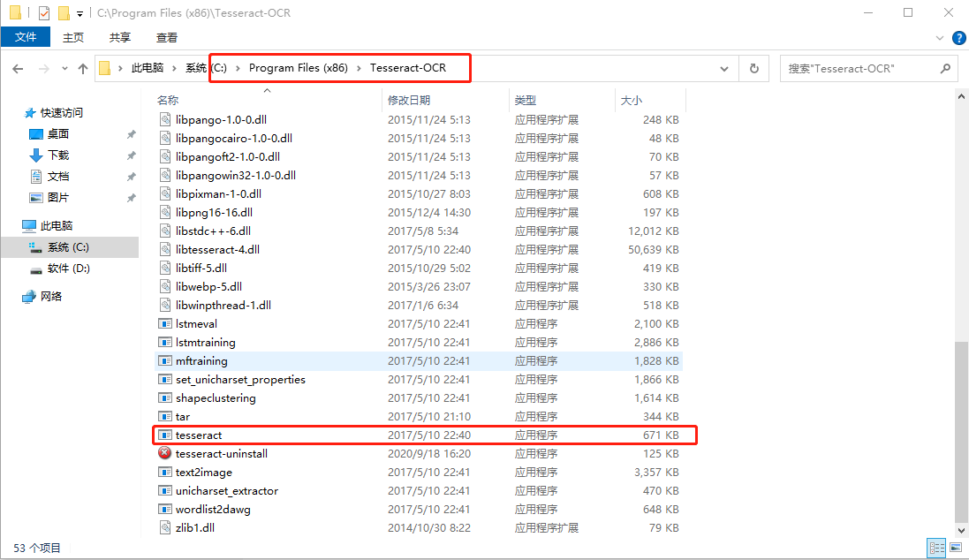969x560 pixels.
Task: Open 下载 in the navigation pane
Action: (58, 155)
